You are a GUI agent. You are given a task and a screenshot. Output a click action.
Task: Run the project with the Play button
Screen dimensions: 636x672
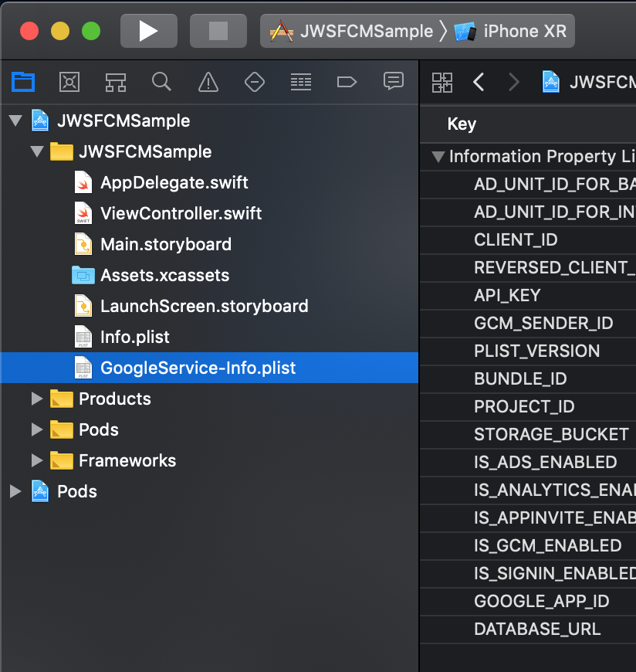pyautogui.click(x=149, y=31)
